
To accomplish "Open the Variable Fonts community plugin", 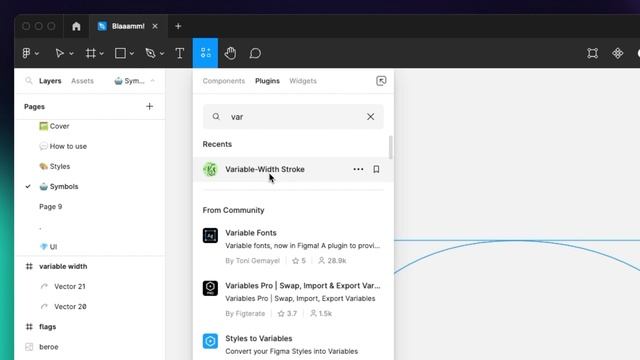I will 293,246.
